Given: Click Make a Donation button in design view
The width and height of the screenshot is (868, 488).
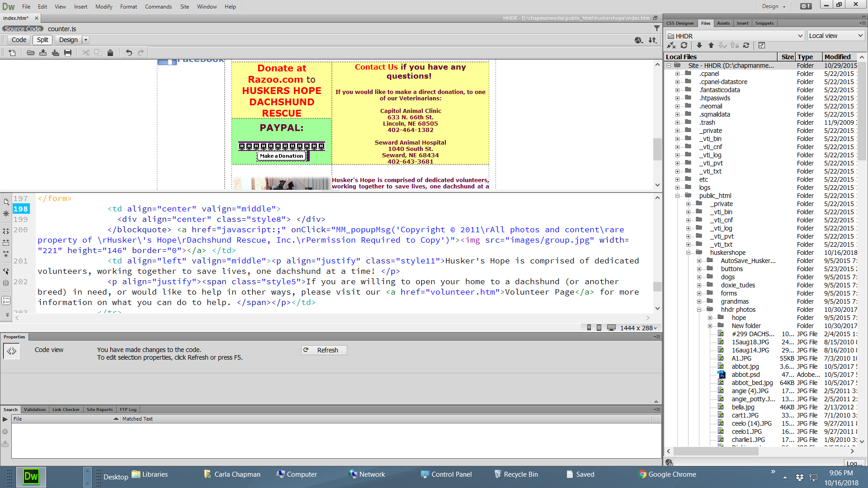Looking at the screenshot, I should [x=282, y=156].
